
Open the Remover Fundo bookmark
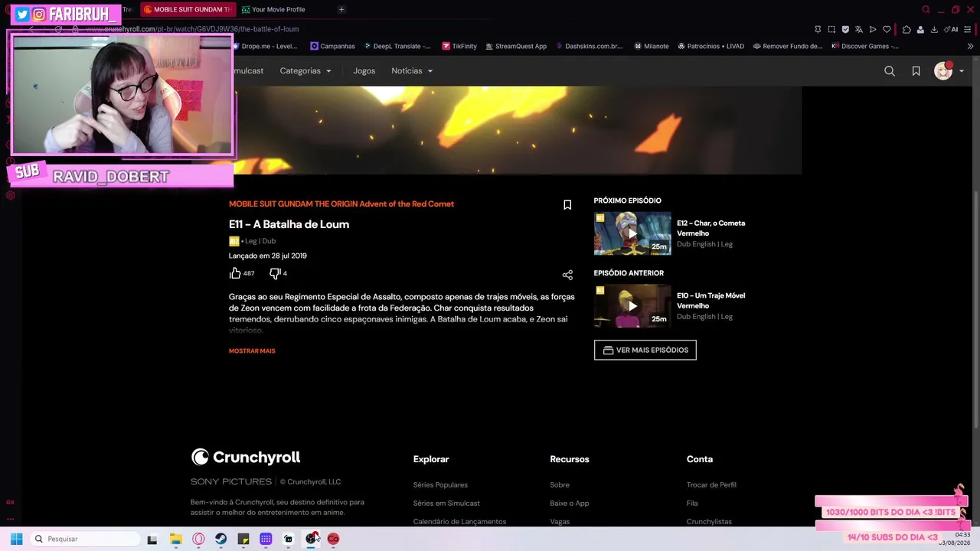[788, 47]
